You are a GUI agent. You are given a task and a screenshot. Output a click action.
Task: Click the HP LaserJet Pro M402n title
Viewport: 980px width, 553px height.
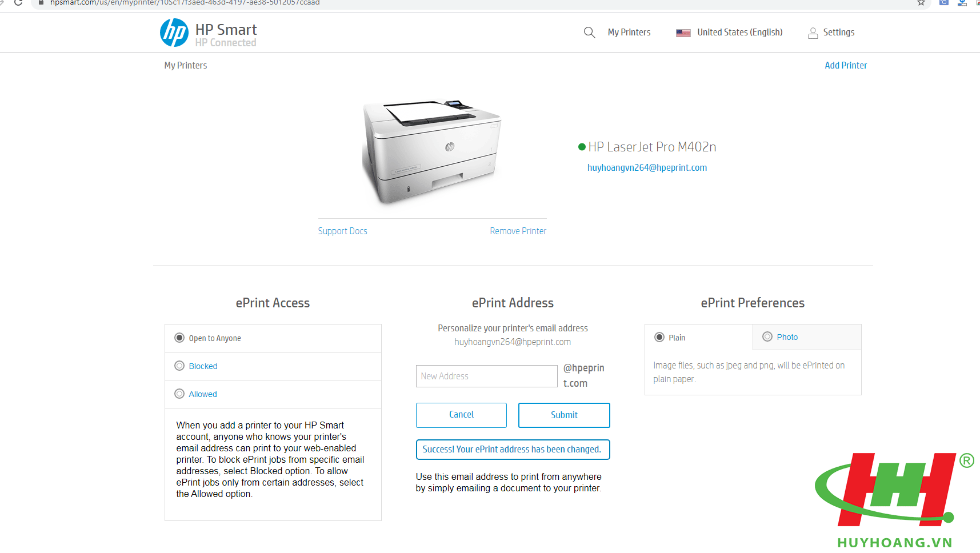click(x=652, y=147)
